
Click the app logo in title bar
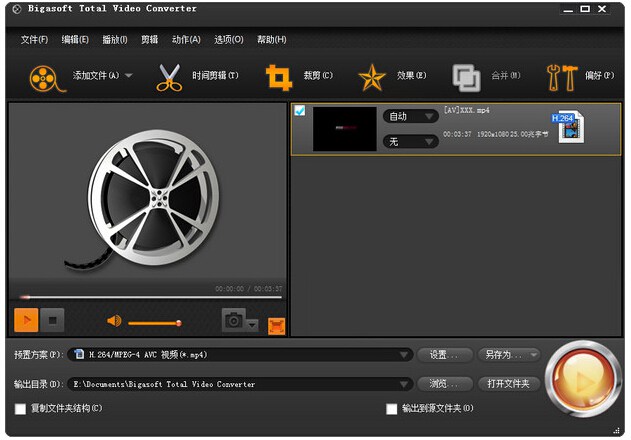pos(16,9)
